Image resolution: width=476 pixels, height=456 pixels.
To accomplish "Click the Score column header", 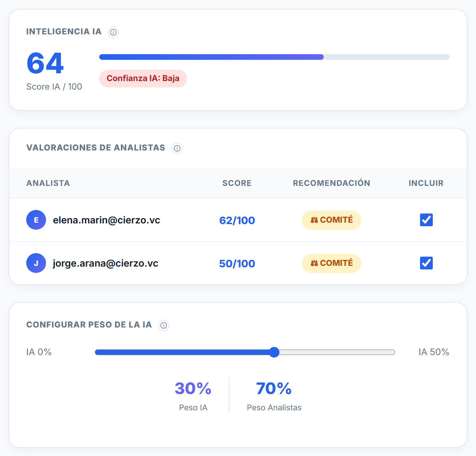I will pyautogui.click(x=237, y=183).
